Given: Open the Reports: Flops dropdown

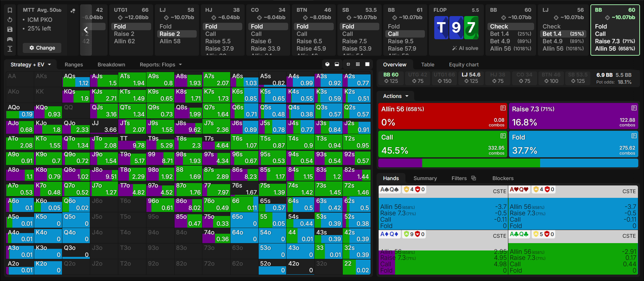Looking at the screenshot, I should [161, 65].
